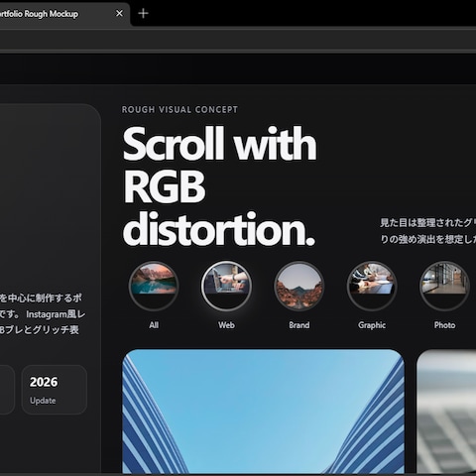Select the Graphic category circle thumbnail
The width and height of the screenshot is (476, 476).
click(x=372, y=286)
